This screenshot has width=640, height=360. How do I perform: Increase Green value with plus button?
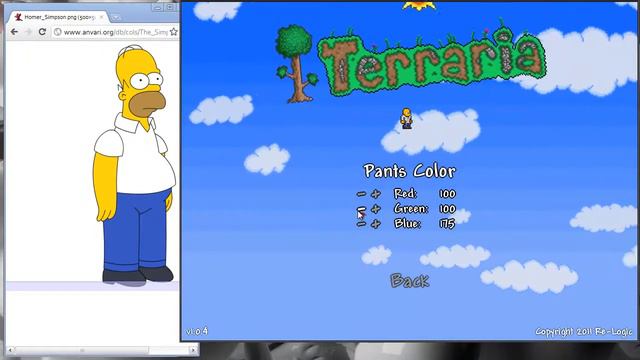[376, 209]
